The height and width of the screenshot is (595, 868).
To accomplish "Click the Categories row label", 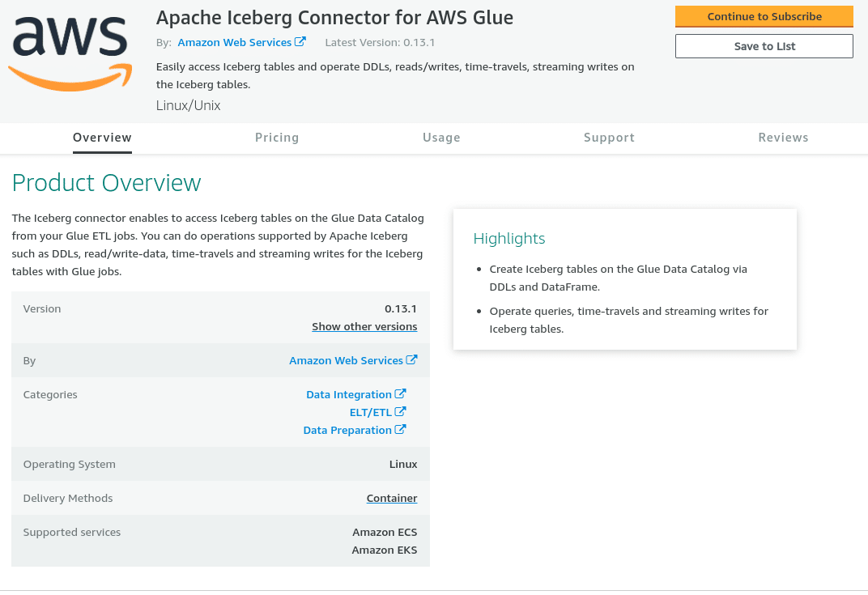I will [x=50, y=394].
